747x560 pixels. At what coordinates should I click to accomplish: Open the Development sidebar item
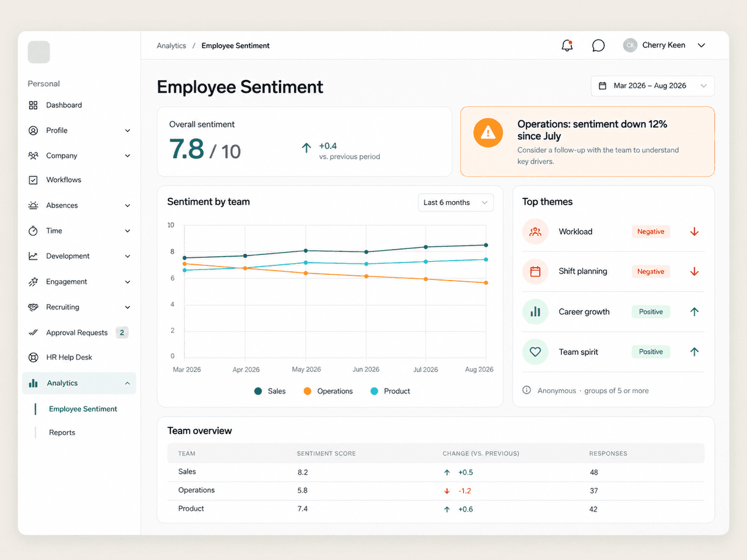[x=79, y=256]
